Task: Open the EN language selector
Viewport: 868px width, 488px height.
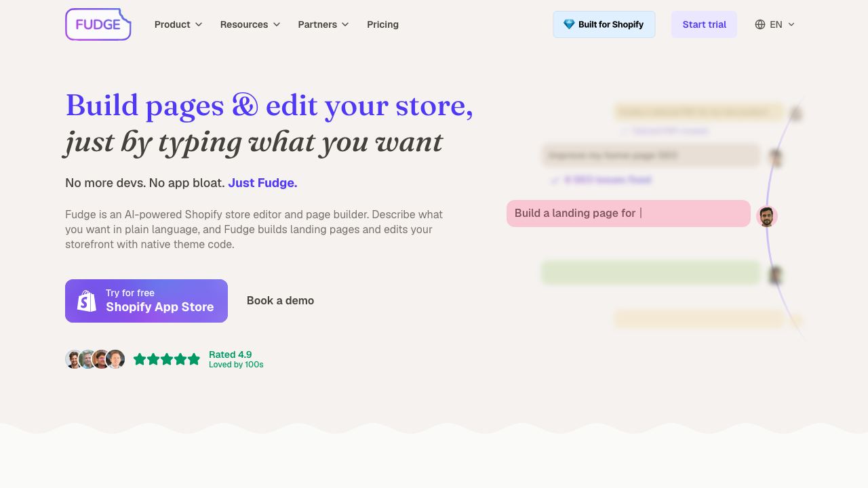Action: pyautogui.click(x=775, y=24)
